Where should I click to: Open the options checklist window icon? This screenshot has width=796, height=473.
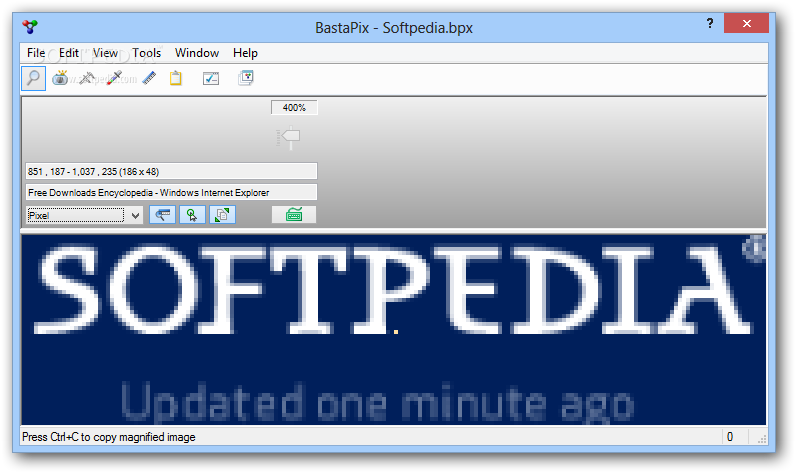click(211, 78)
